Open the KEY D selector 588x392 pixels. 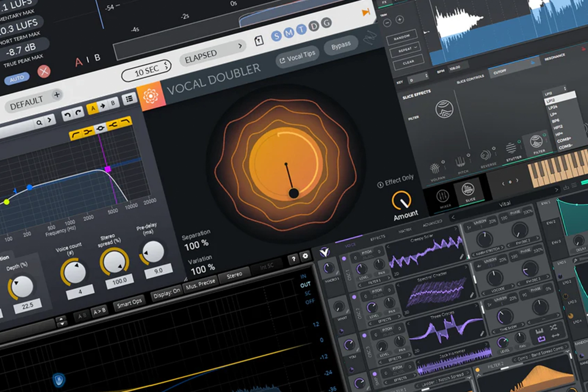418,78
